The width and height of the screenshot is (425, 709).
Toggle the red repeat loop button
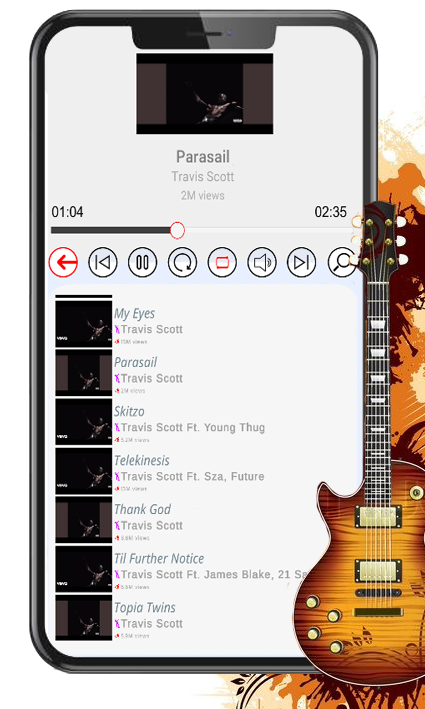(x=222, y=262)
